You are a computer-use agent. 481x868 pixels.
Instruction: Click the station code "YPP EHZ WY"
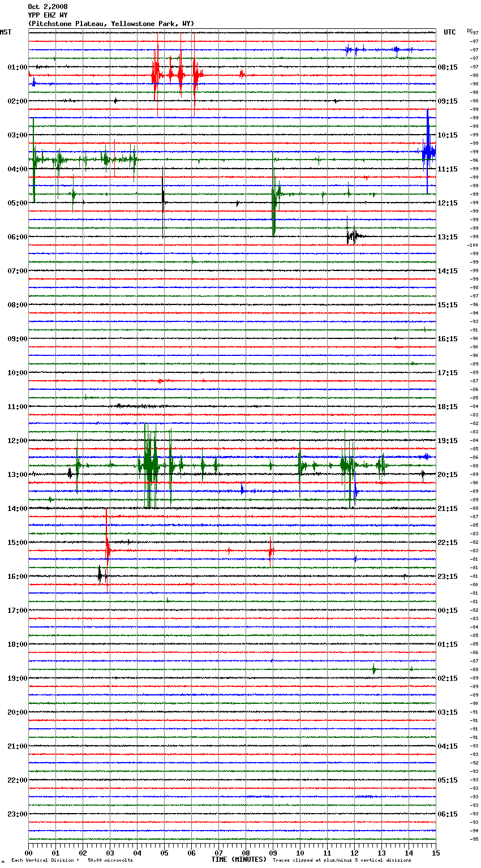48,15
